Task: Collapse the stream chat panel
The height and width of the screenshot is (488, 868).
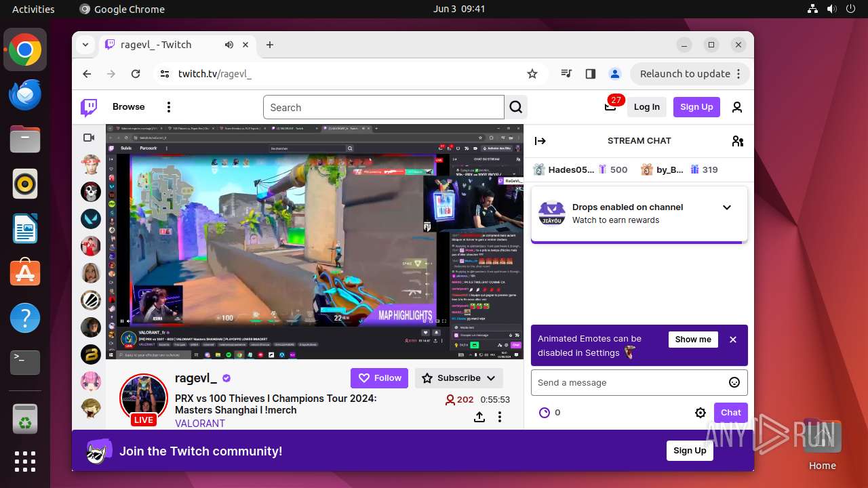Action: 540,141
